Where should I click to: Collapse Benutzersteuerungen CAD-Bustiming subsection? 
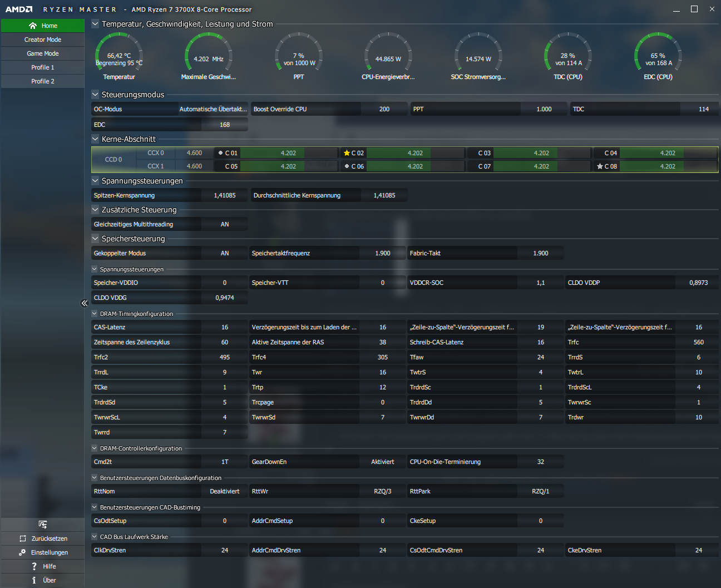(x=95, y=507)
